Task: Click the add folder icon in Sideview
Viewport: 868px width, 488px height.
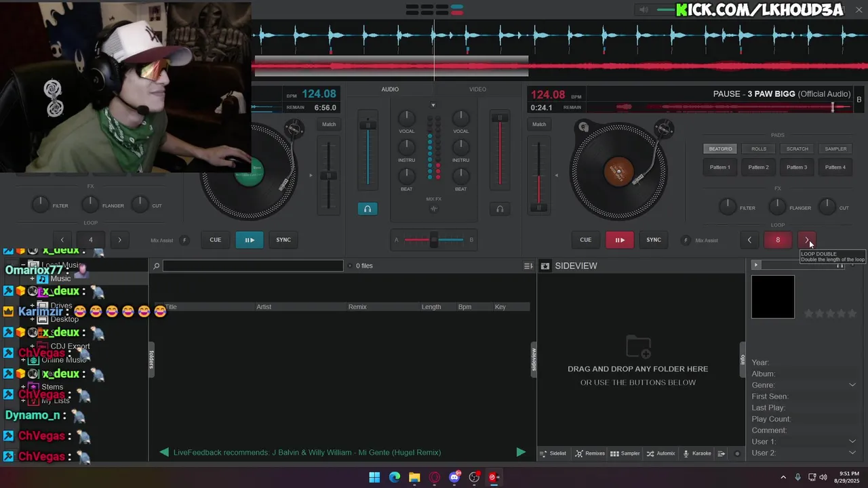Action: pos(638,346)
